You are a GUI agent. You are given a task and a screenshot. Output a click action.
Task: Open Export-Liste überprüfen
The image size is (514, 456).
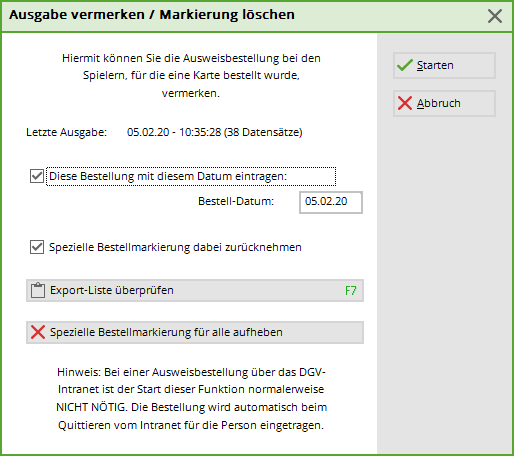tap(195, 291)
